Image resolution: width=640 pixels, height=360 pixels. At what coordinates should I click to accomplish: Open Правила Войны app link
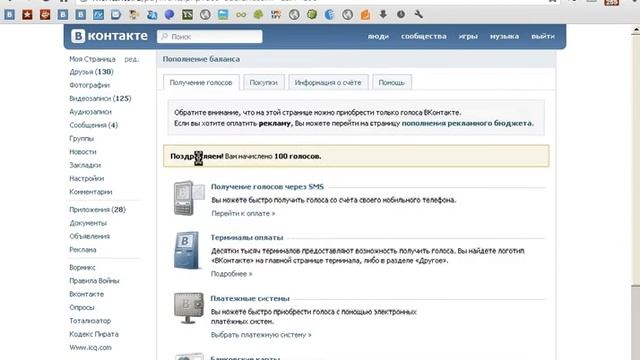tap(94, 281)
